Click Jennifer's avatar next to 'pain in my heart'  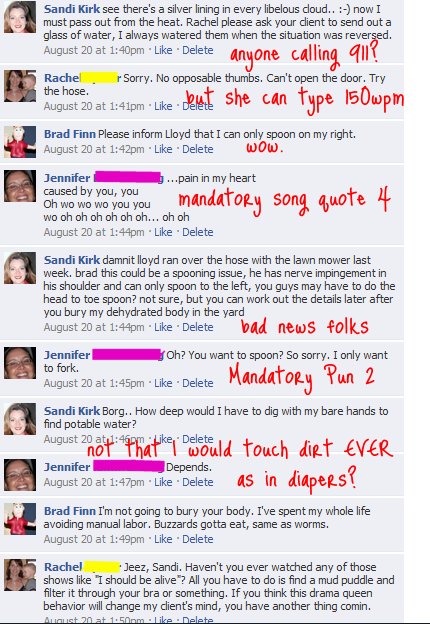pos(20,186)
